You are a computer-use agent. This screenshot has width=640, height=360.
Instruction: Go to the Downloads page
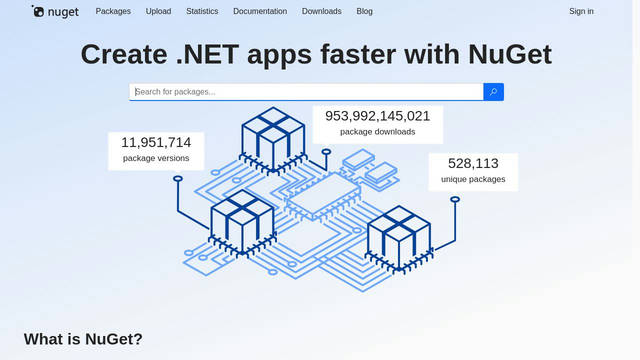coord(322,11)
